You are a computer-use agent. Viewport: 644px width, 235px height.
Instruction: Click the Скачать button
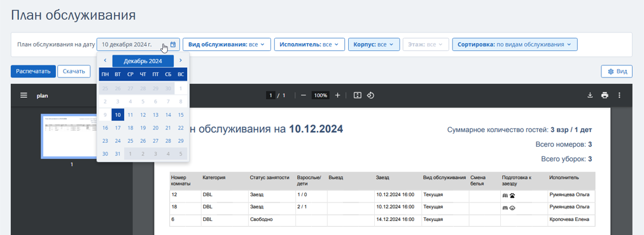coord(74,71)
